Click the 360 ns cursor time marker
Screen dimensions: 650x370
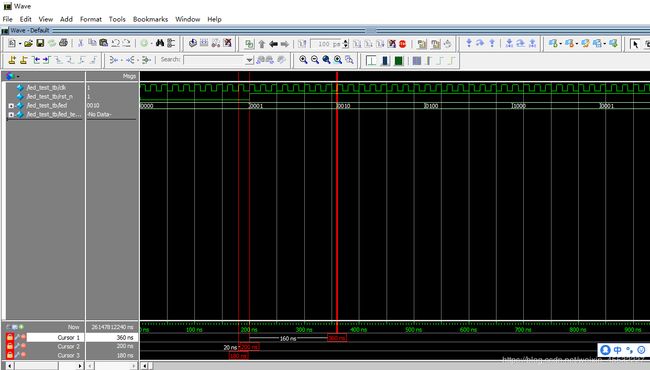pos(337,338)
